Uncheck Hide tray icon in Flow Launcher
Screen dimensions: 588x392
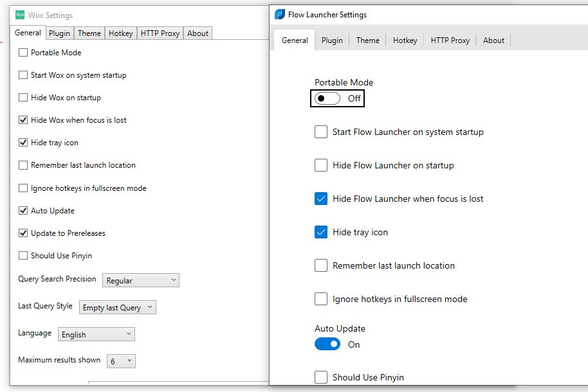tap(321, 232)
